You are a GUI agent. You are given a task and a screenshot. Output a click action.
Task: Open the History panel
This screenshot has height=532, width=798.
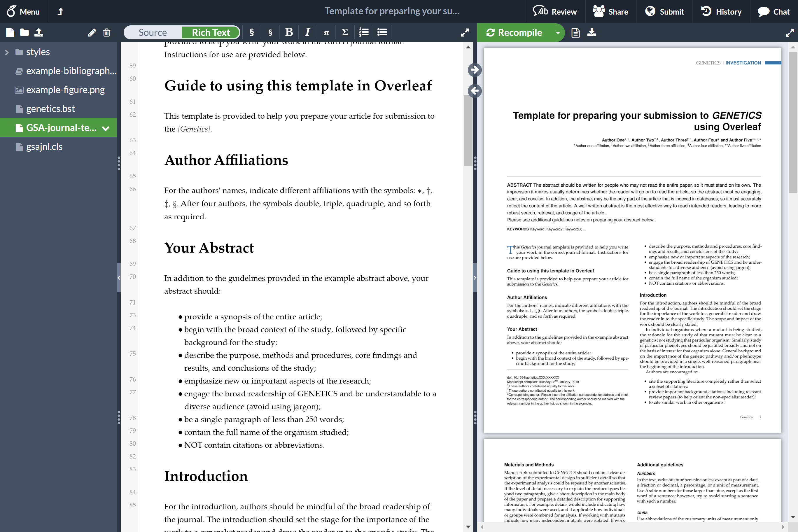coord(721,12)
